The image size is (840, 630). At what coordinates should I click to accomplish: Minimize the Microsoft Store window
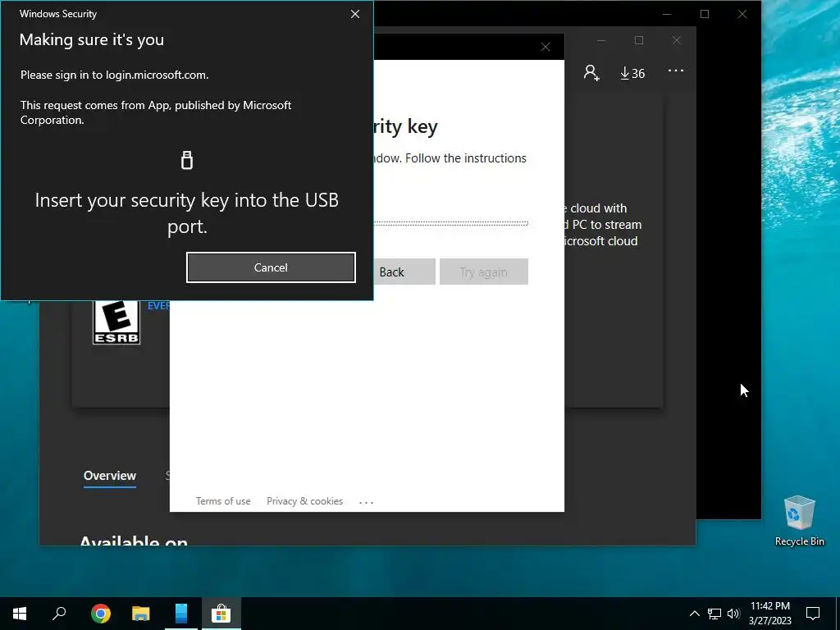click(x=601, y=40)
